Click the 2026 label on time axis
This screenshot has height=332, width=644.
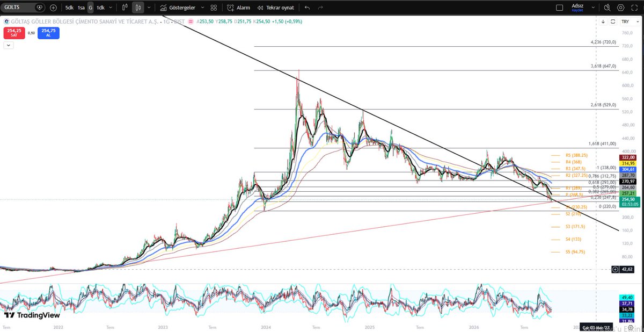pos(473,327)
